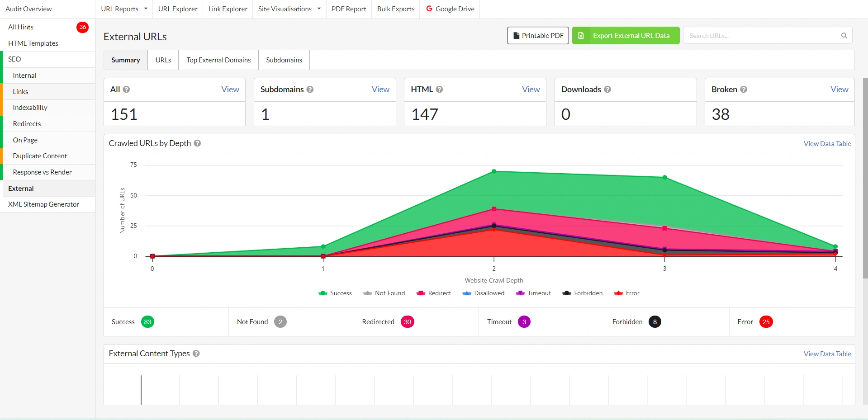The height and width of the screenshot is (420, 868).
Task: Toggle the Success series in the chart legend
Action: [335, 293]
